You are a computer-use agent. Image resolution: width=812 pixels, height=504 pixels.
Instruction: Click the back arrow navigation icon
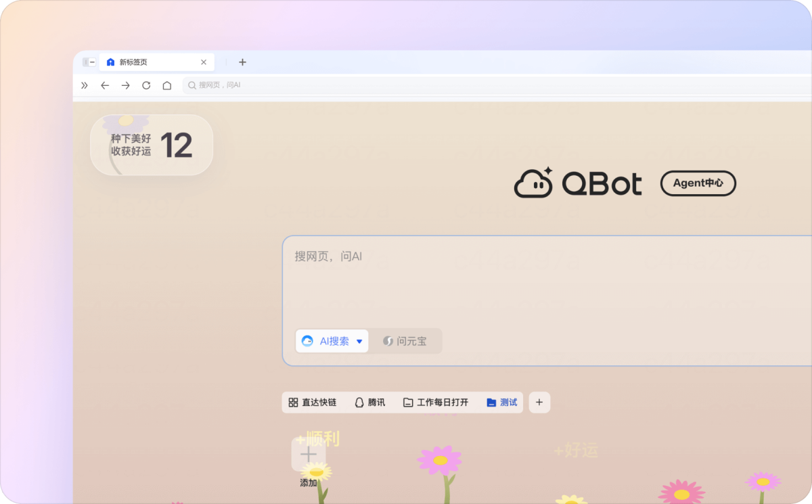(104, 85)
